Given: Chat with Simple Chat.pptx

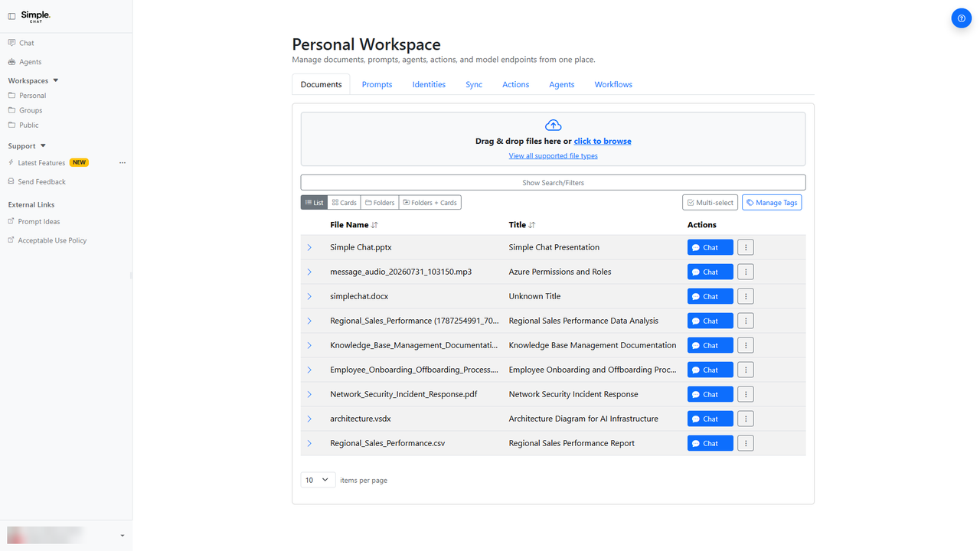Looking at the screenshot, I should tap(710, 247).
